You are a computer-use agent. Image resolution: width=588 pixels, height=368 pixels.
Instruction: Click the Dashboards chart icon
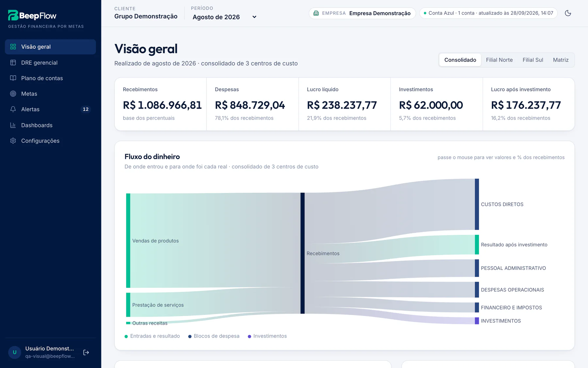(13, 125)
